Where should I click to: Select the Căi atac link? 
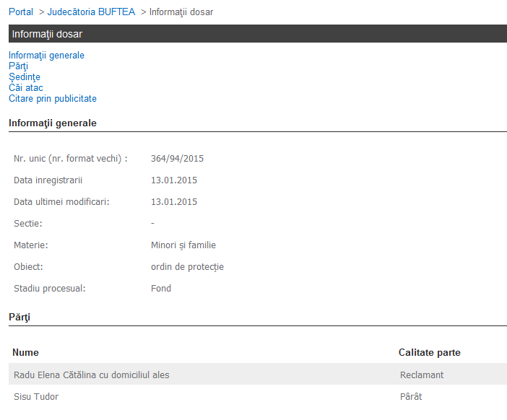point(26,88)
